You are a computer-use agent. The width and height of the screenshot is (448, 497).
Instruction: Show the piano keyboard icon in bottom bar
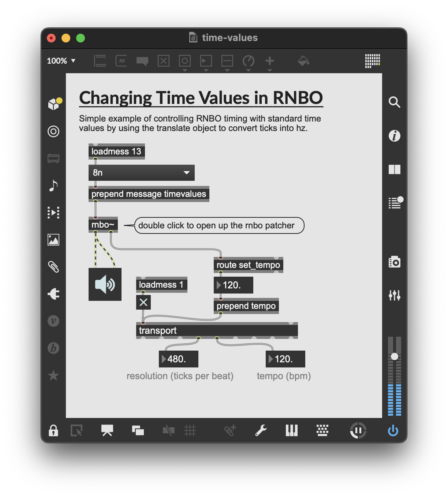click(x=292, y=430)
